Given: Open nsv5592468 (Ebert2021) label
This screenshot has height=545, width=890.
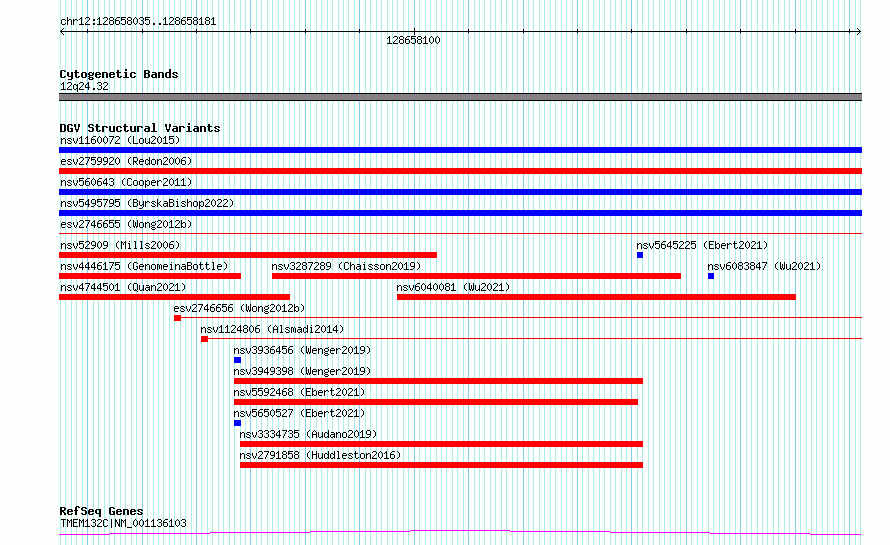Looking at the screenshot, I should click(x=299, y=392).
